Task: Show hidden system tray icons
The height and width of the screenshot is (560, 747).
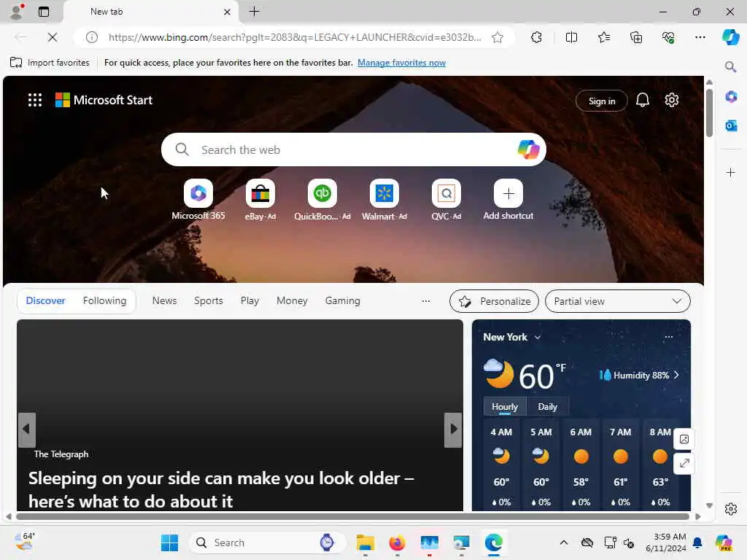Action: coord(564,542)
